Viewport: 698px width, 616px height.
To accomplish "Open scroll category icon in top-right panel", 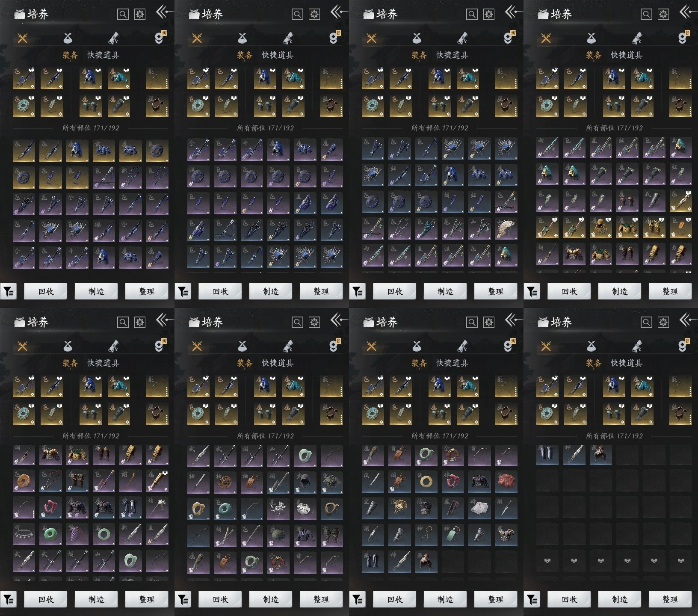I will [637, 38].
